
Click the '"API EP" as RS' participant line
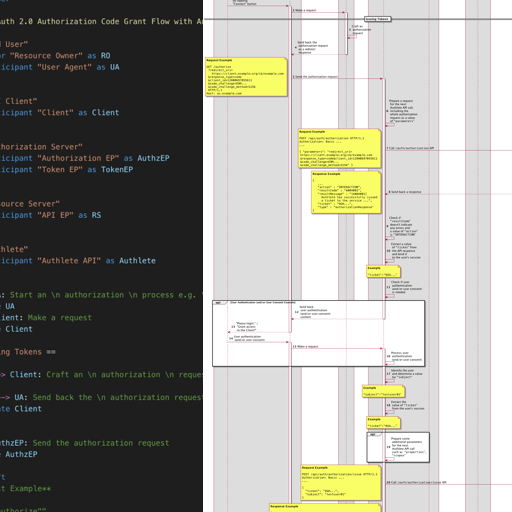pos(51,215)
